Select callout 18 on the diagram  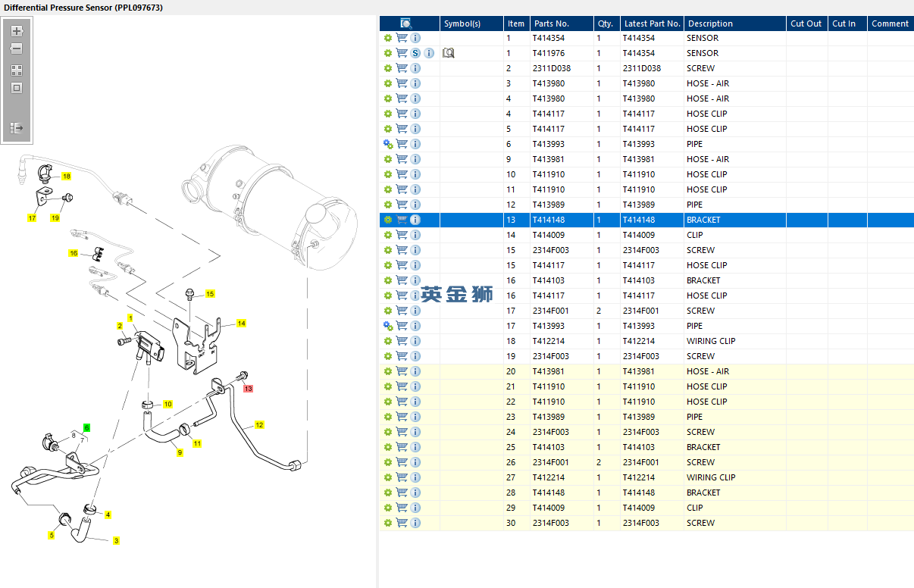pos(67,177)
